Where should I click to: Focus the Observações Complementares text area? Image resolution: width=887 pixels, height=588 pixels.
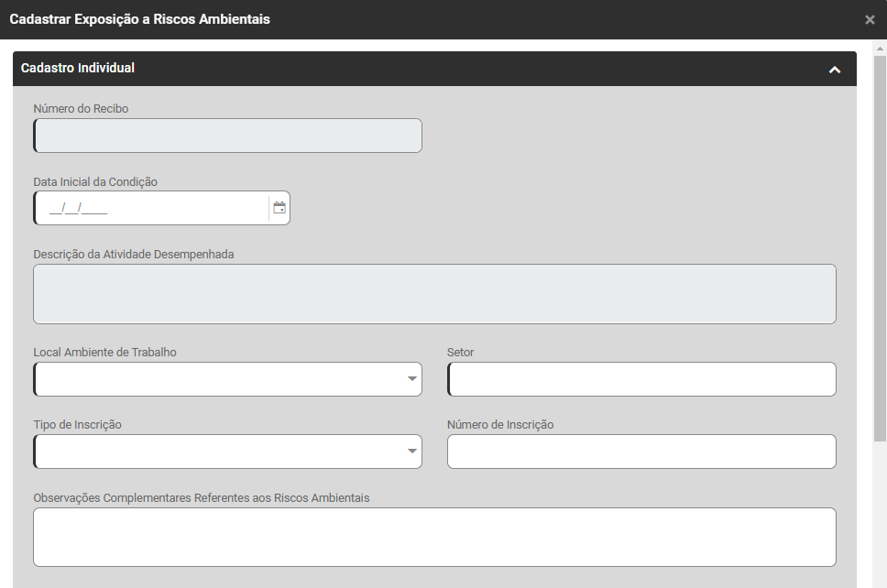click(x=434, y=537)
